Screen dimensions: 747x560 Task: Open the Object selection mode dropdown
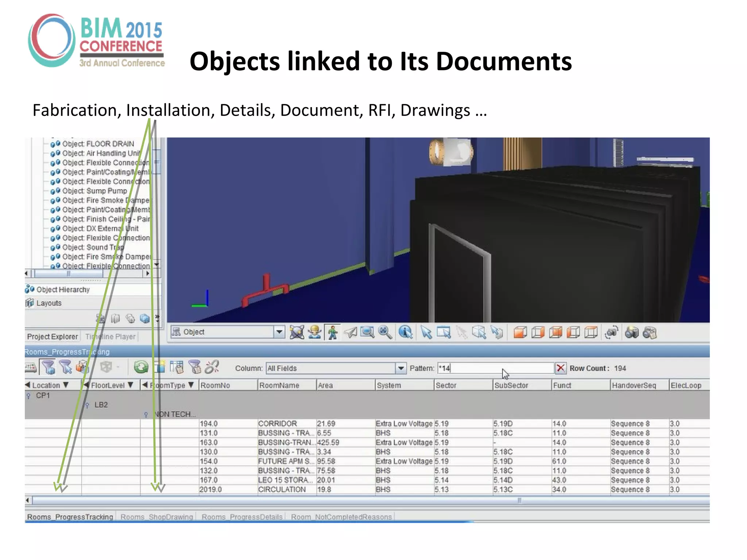pyautogui.click(x=279, y=332)
